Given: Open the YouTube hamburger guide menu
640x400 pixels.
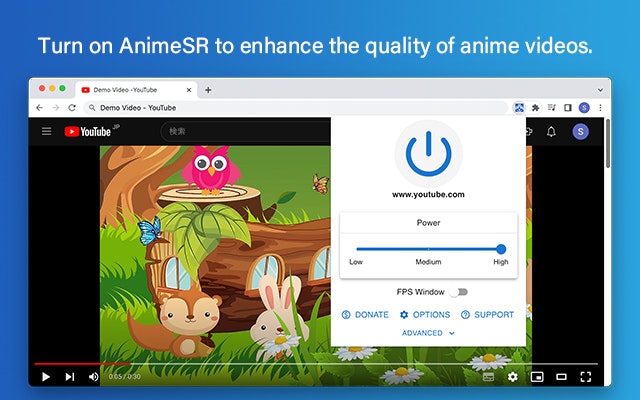Looking at the screenshot, I should click(47, 131).
